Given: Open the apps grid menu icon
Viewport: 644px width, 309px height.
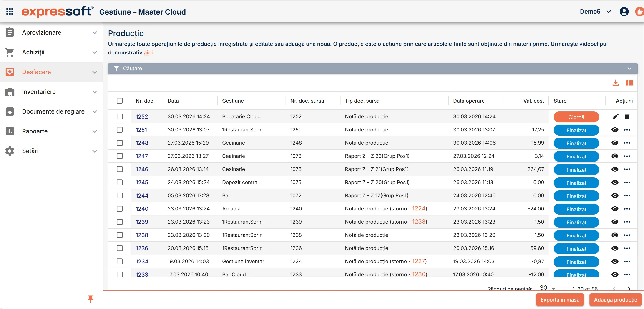Looking at the screenshot, I should (10, 12).
